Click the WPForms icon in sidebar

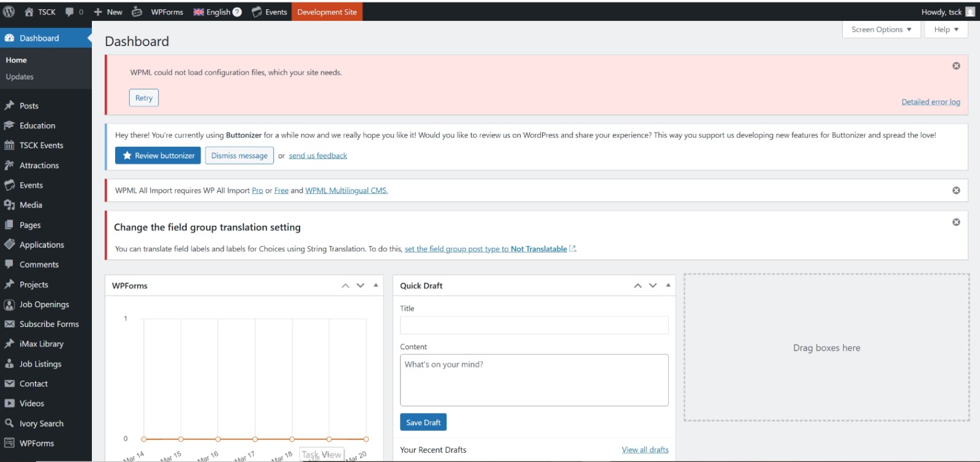coord(9,443)
